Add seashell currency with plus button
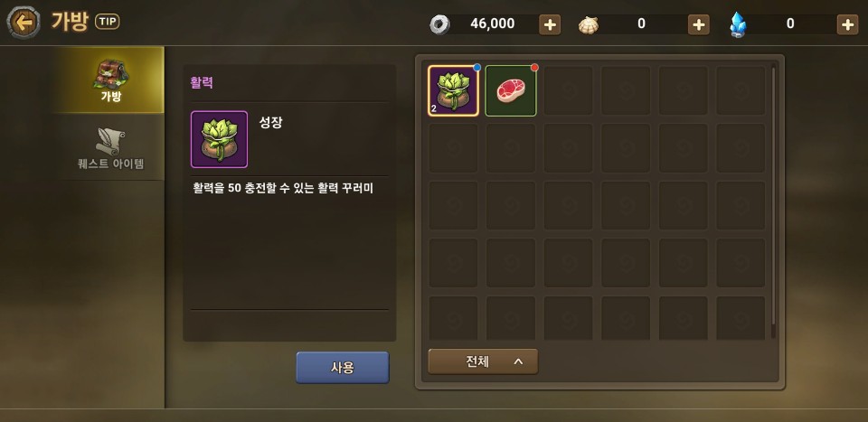Screen dimensions: 868x422 [x=699, y=25]
